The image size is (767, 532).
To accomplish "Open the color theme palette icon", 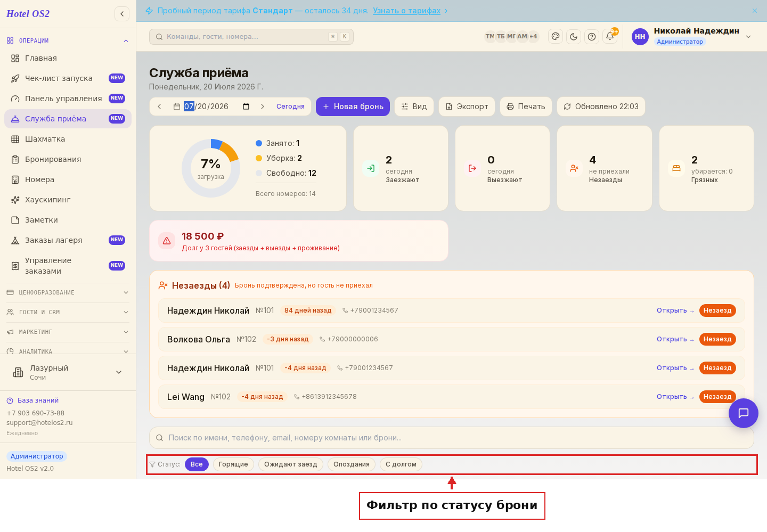I will coord(556,36).
